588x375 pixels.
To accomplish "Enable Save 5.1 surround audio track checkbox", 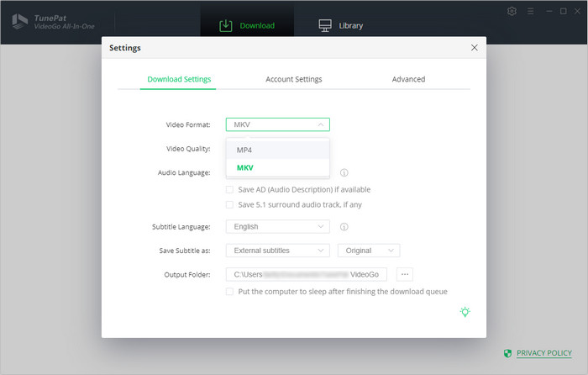I will pyautogui.click(x=229, y=204).
